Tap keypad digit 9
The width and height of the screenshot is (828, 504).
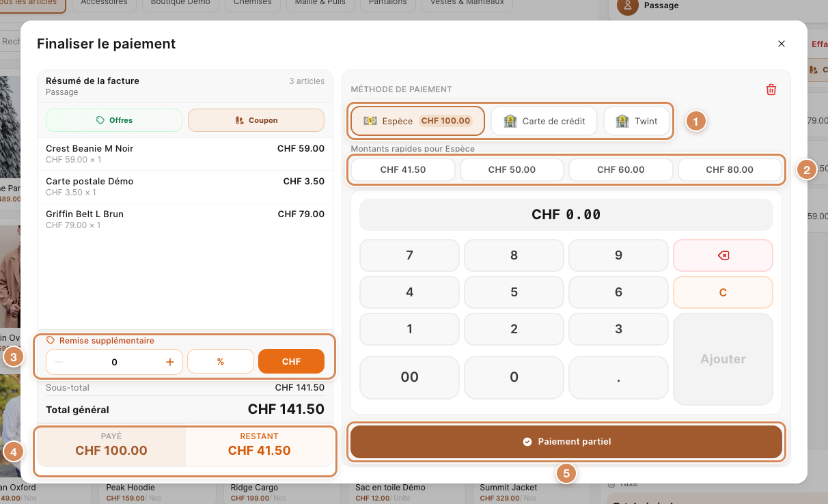pos(618,255)
